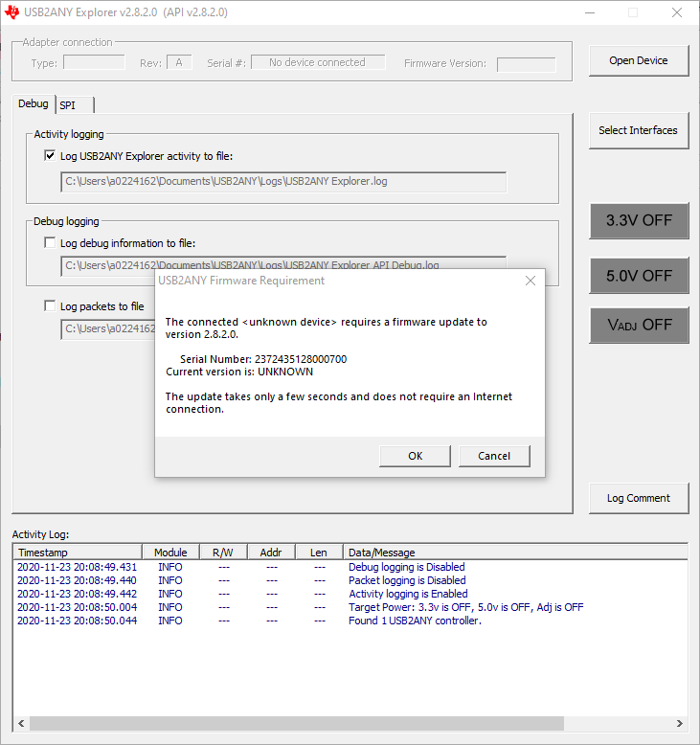Click the Open Device button

point(639,61)
